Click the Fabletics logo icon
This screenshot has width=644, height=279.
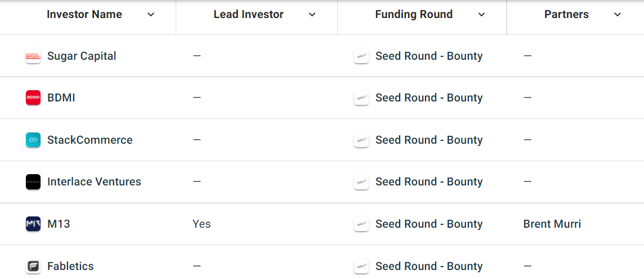coord(33,266)
